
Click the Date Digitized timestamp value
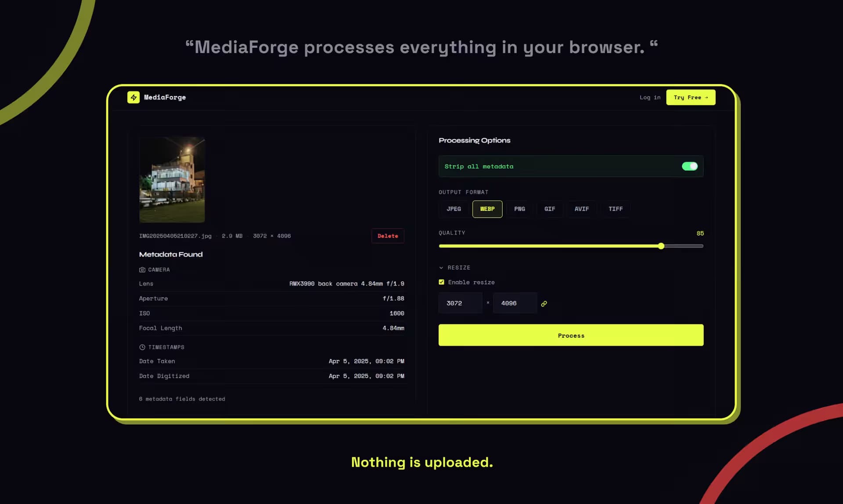366,376
